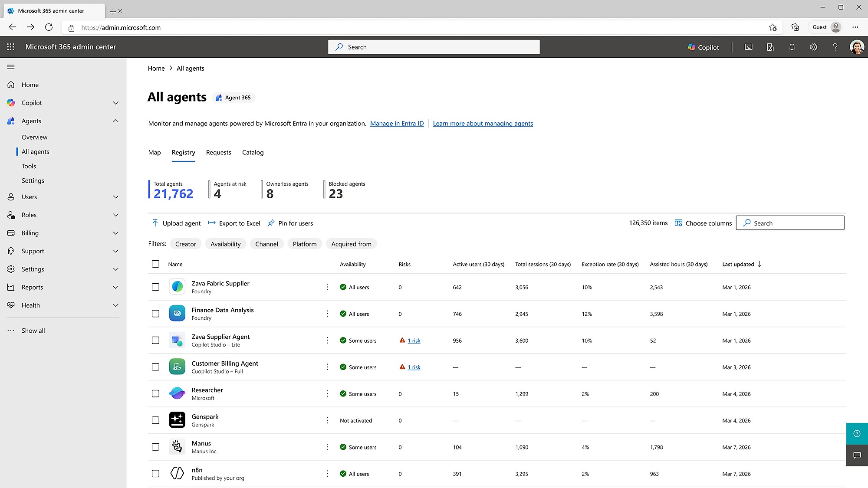Viewport: 868px width, 488px height.
Task: Open the app launcher waffle icon
Action: [x=11, y=47]
